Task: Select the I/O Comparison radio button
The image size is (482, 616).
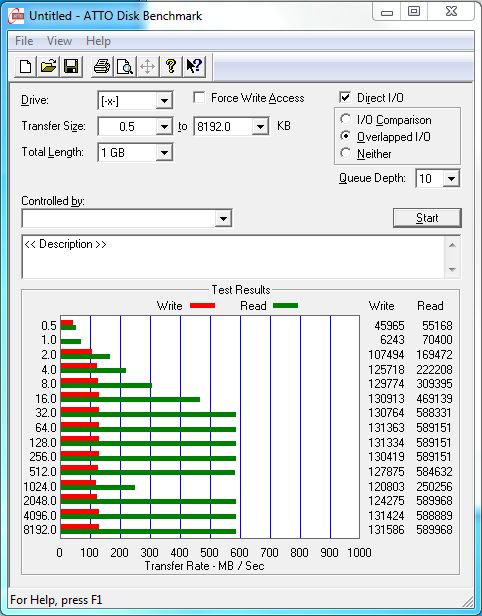Action: point(345,119)
